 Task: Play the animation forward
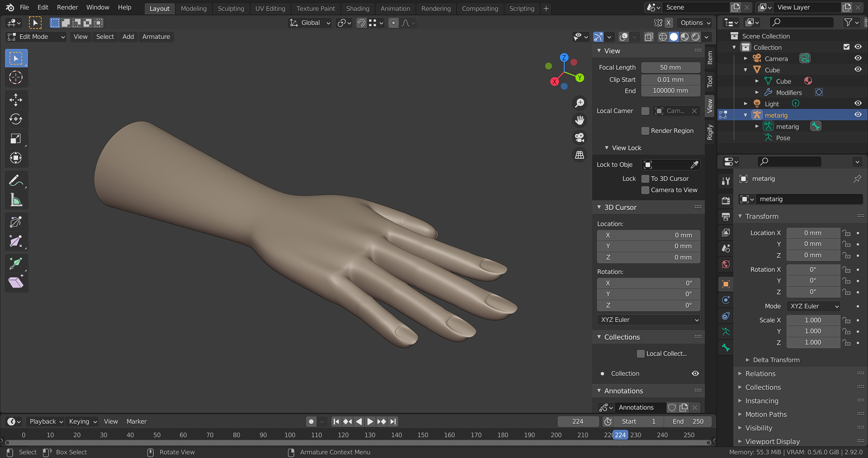pyautogui.click(x=370, y=422)
